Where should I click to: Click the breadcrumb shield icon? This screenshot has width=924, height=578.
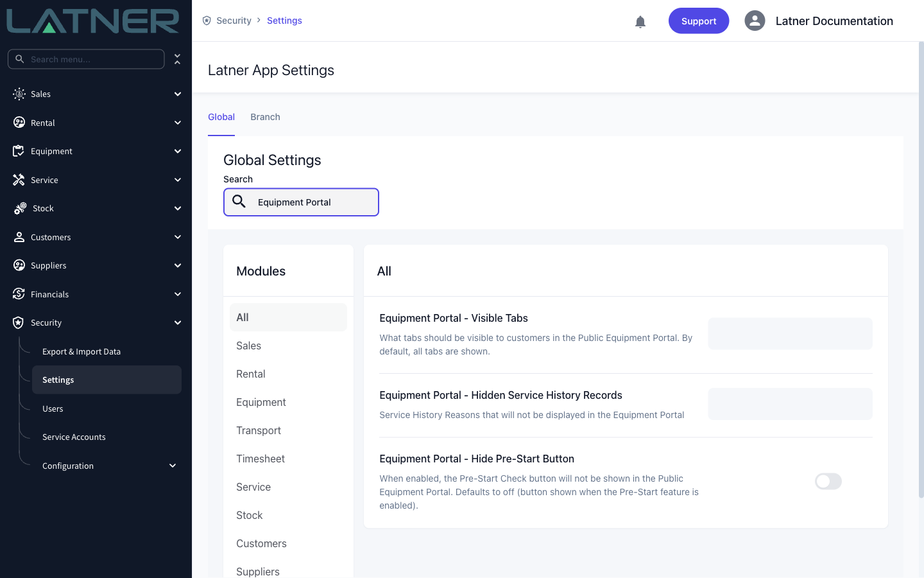(x=207, y=21)
